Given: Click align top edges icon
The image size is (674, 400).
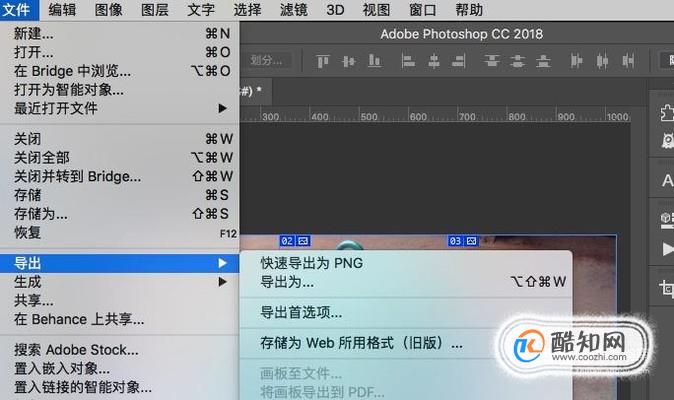Looking at the screenshot, I should click(x=322, y=61).
